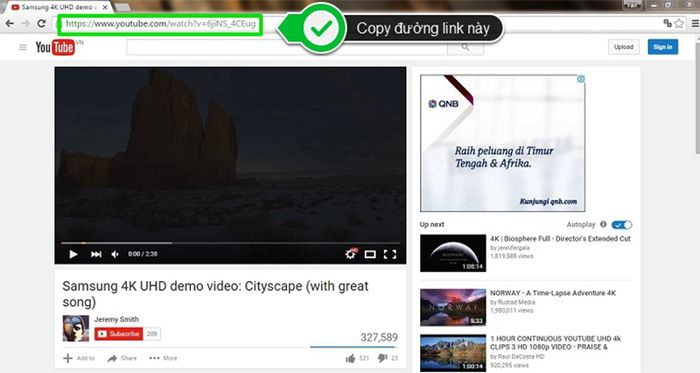Viewport: 700px width, 373px height.
Task: Click the Sign in button
Action: (662, 47)
